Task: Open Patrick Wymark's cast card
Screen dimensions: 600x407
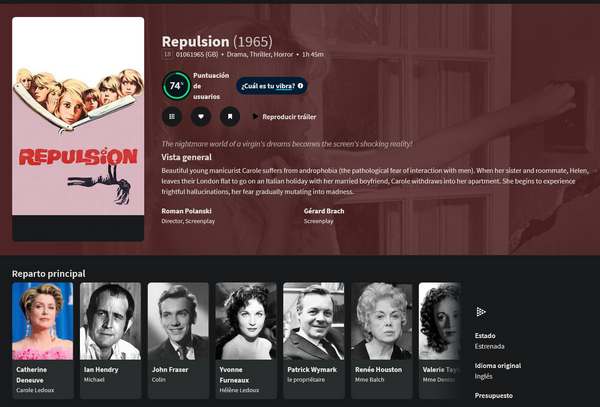Action: (314, 340)
